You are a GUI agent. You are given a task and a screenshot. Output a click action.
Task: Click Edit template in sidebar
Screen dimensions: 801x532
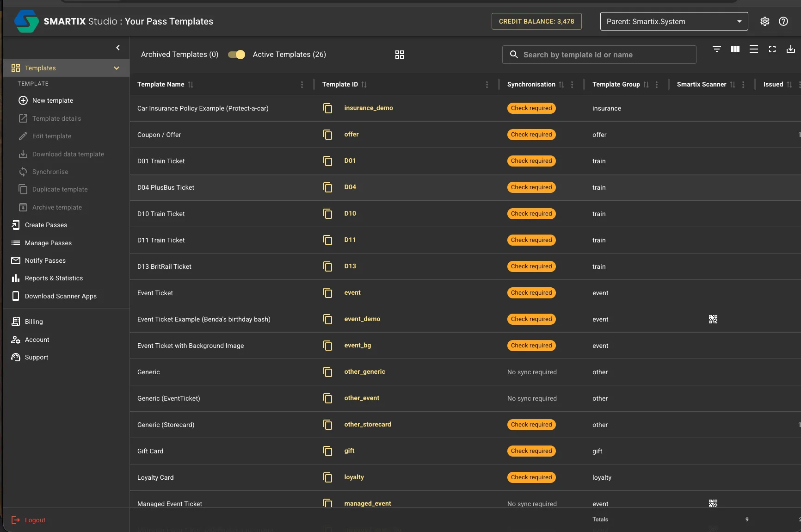coord(52,136)
